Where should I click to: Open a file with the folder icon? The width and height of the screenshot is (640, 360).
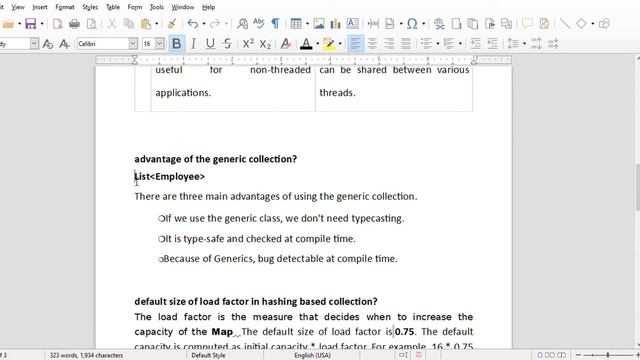click(x=8, y=24)
